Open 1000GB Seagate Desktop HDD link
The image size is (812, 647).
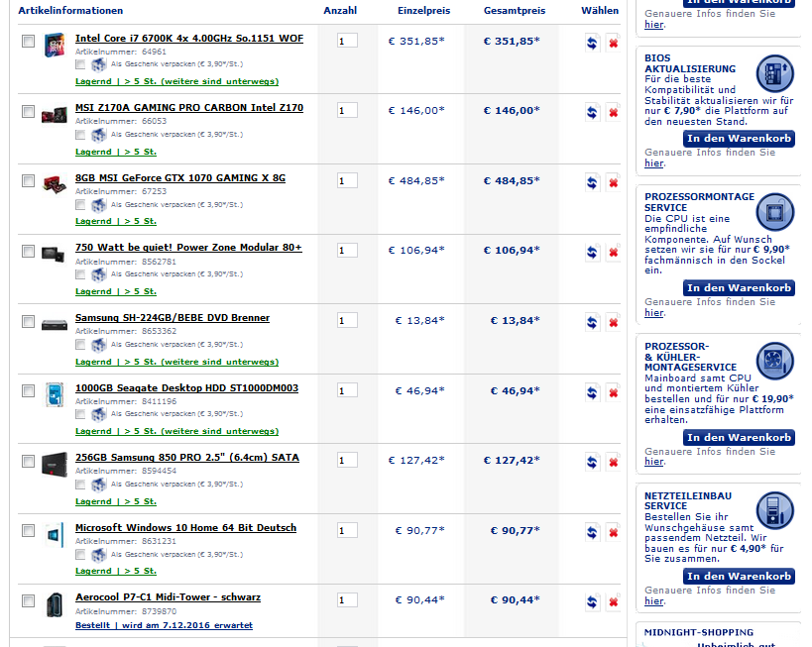coord(187,388)
